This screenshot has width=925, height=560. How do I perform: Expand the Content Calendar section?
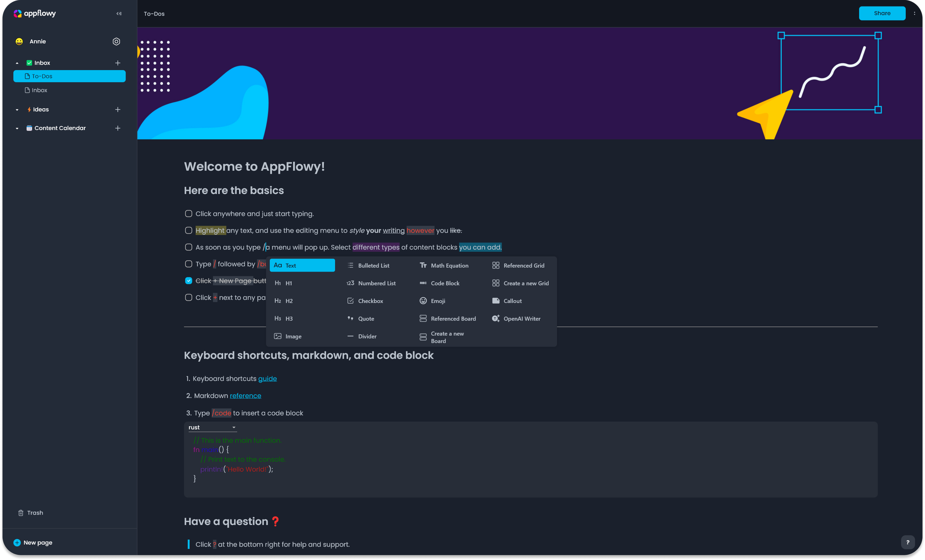[17, 128]
